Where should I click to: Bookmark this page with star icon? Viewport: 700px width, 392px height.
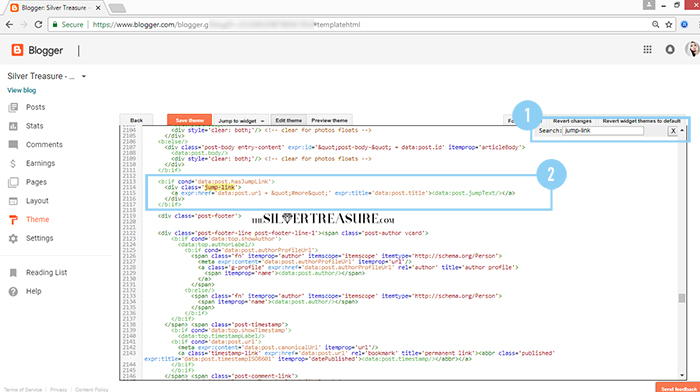tap(669, 25)
